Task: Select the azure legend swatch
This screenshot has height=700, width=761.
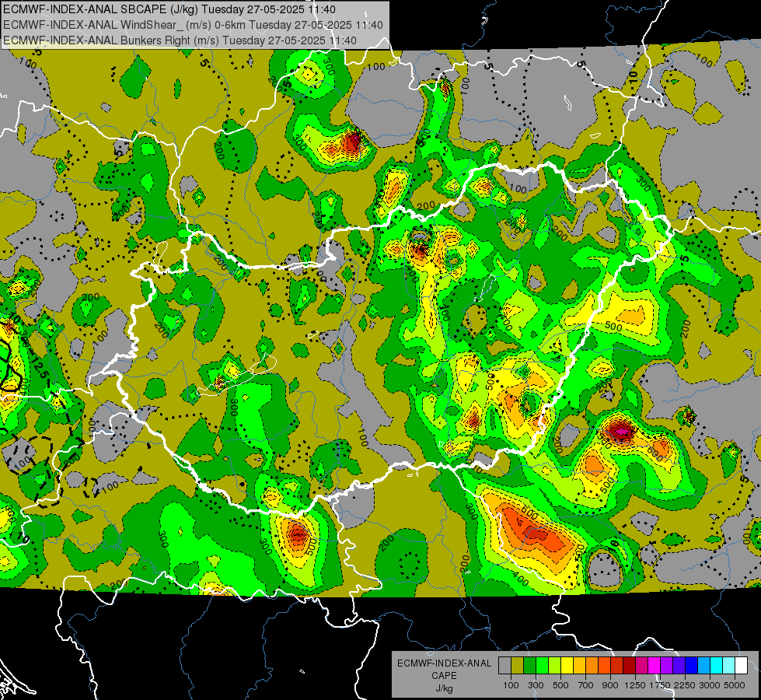Action: point(704,666)
